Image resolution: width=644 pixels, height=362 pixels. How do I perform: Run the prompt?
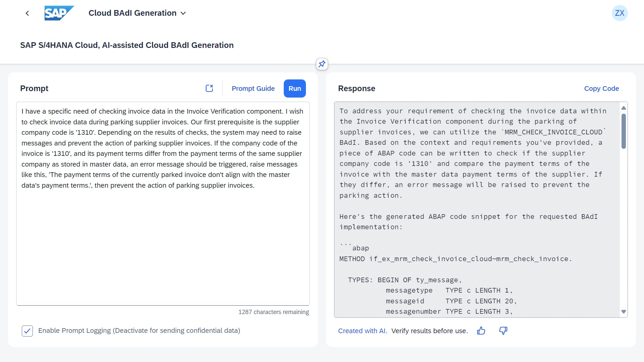click(294, 88)
